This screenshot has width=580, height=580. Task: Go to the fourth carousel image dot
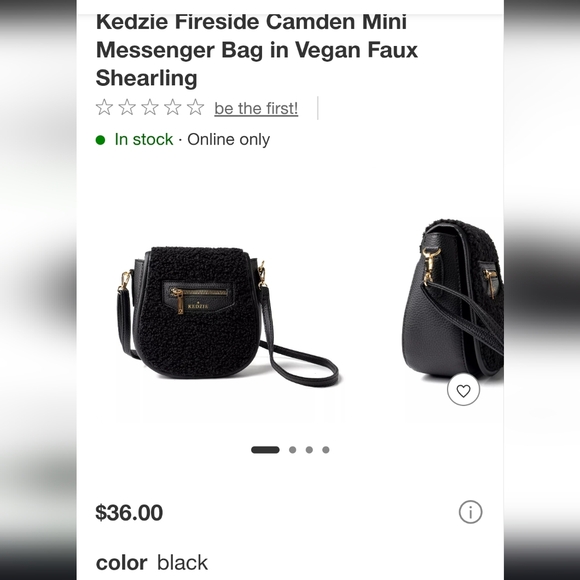326,450
